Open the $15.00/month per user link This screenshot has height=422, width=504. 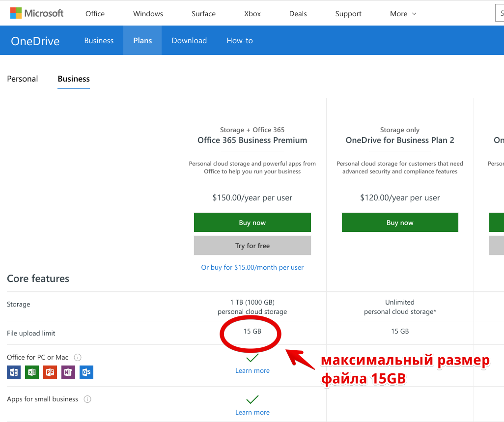click(252, 266)
